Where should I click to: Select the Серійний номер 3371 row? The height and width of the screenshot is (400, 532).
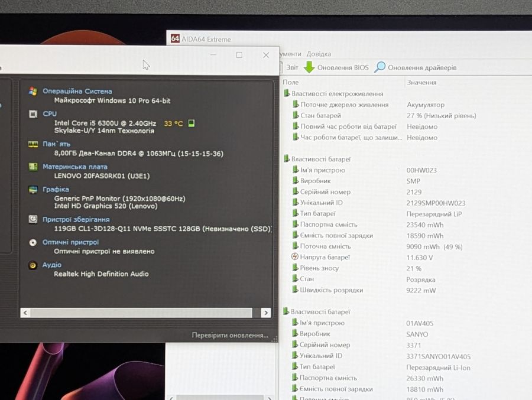click(356, 344)
